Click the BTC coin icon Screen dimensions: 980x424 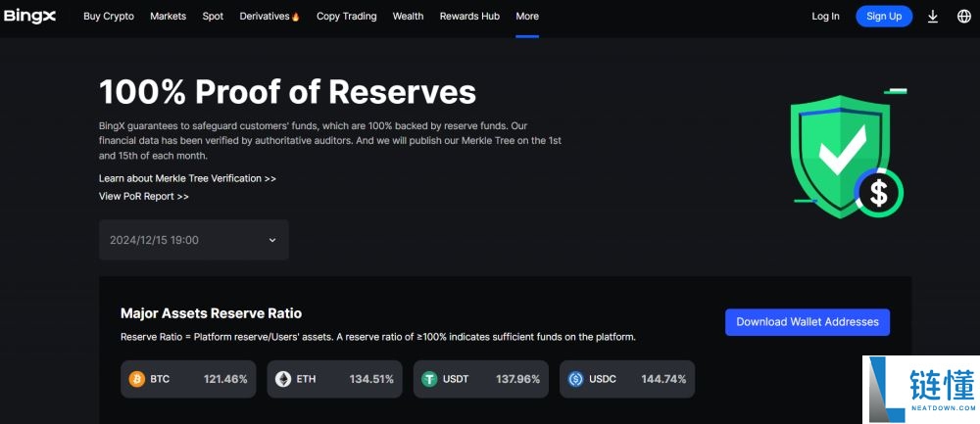point(137,379)
